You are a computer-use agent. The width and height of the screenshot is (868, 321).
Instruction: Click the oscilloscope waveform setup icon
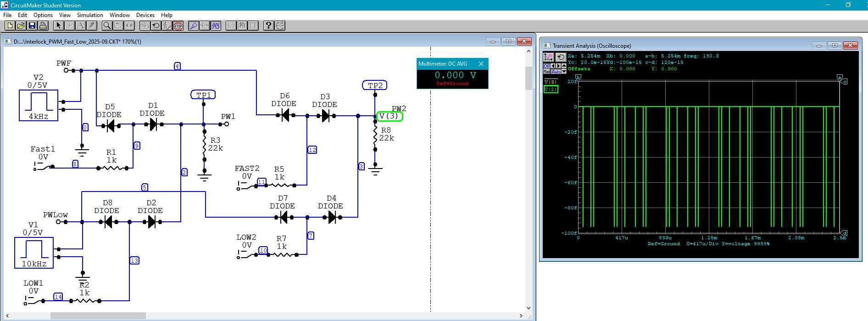tap(549, 57)
